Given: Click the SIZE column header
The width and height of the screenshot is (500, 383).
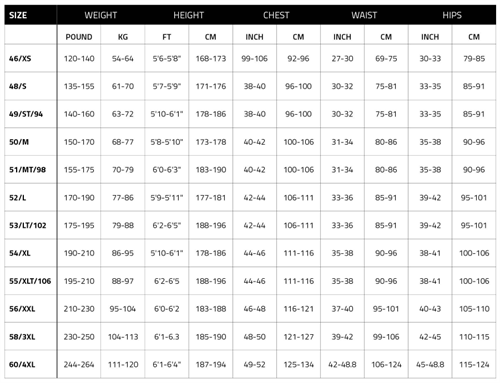Looking at the screenshot, I should (x=18, y=15).
